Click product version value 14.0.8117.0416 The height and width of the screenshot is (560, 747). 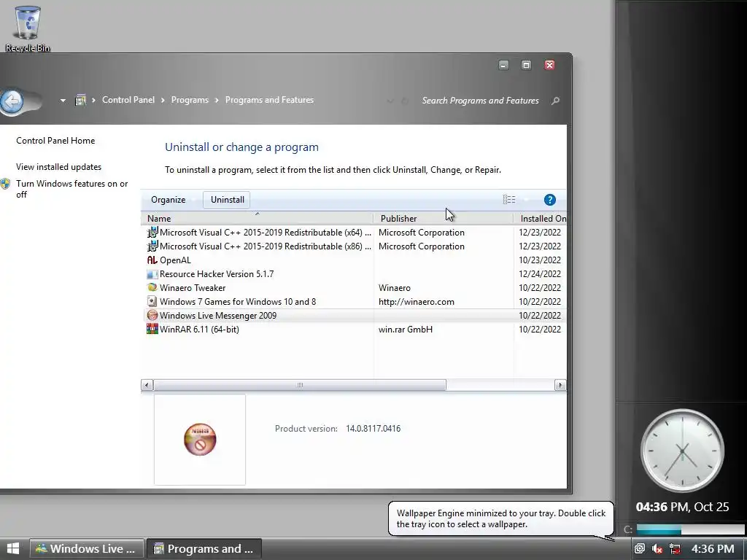coord(373,429)
